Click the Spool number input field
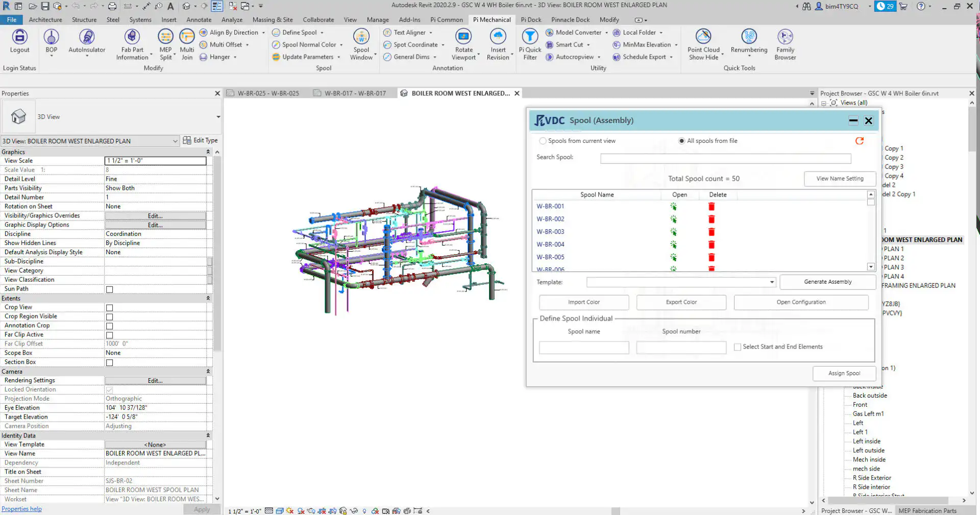This screenshot has width=980, height=515. coord(681,348)
